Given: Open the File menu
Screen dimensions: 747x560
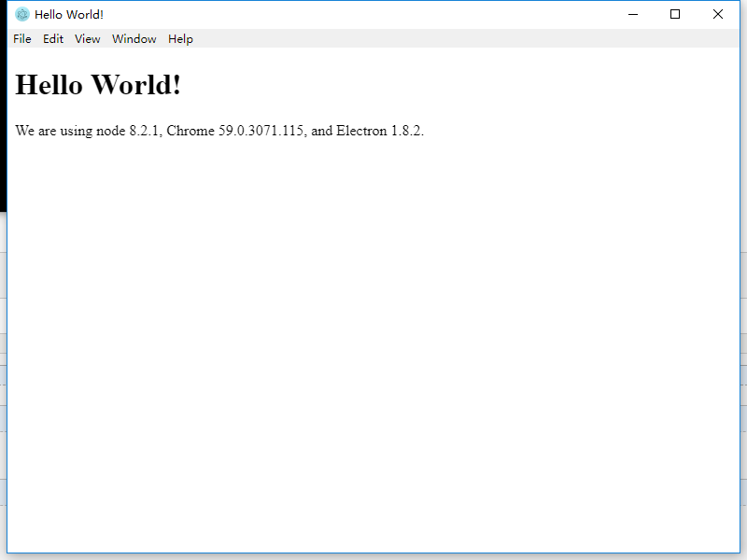Looking at the screenshot, I should click(x=21, y=39).
